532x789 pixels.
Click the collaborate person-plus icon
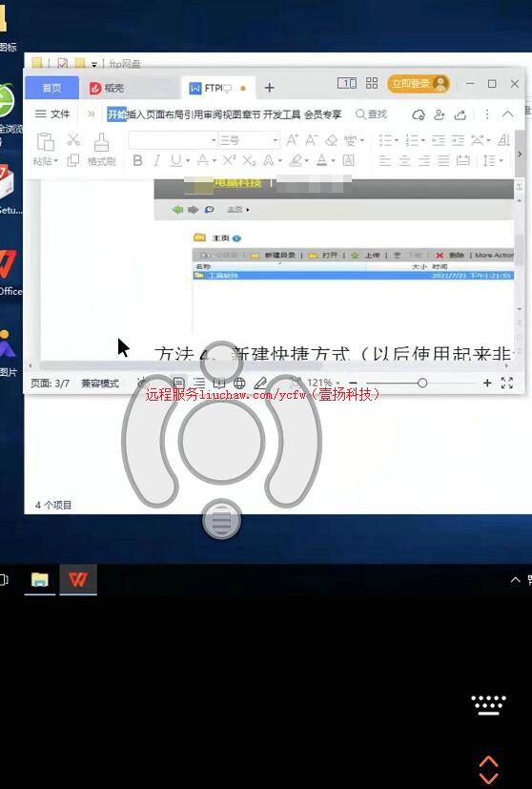[439, 114]
